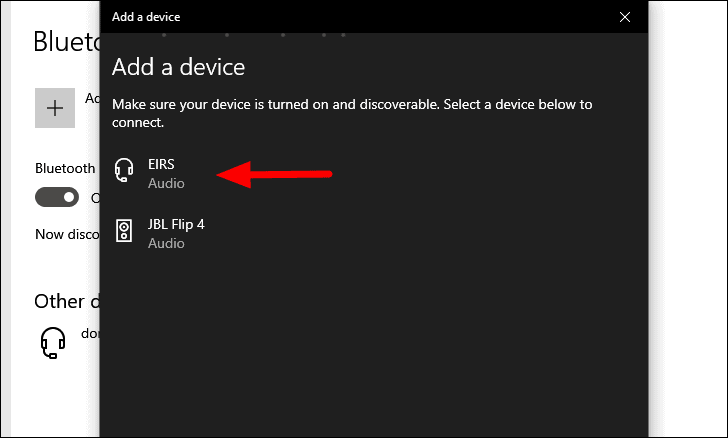Viewport: 728px width, 438px height.
Task: Click the Other devices section heading
Action: (x=67, y=301)
